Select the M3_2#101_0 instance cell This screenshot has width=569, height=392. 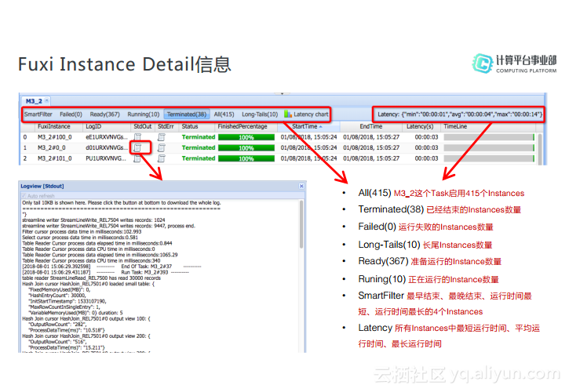click(55, 158)
